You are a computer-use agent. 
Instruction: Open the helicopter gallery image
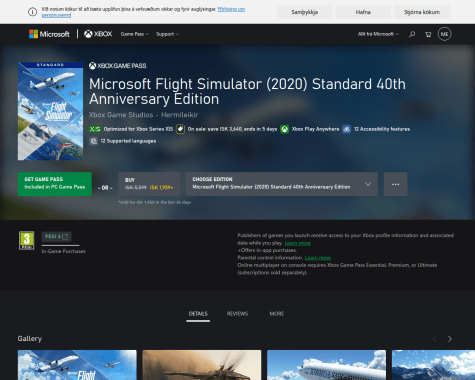point(202,365)
